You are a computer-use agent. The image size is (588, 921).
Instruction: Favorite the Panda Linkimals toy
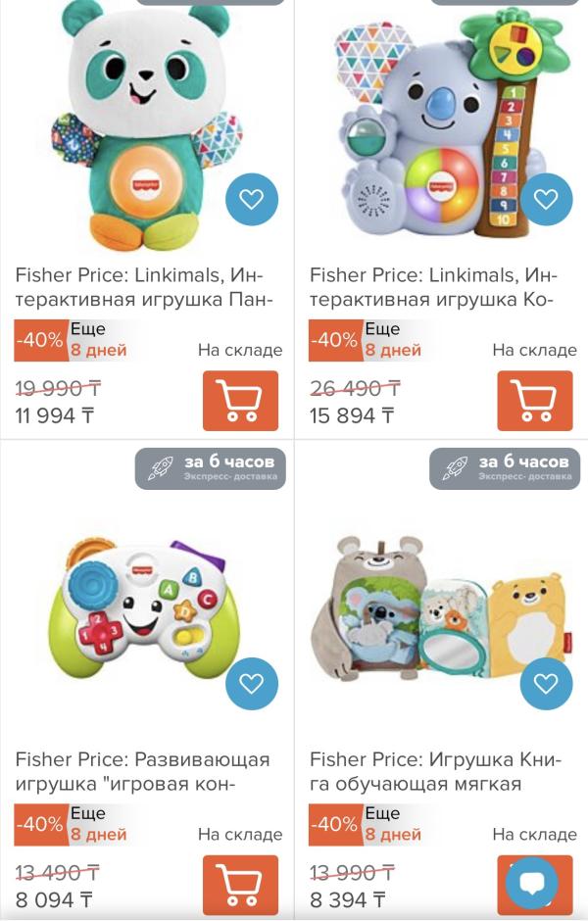click(x=252, y=200)
